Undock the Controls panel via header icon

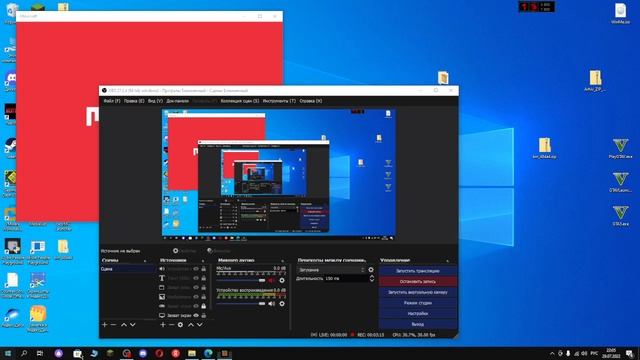[x=447, y=260]
